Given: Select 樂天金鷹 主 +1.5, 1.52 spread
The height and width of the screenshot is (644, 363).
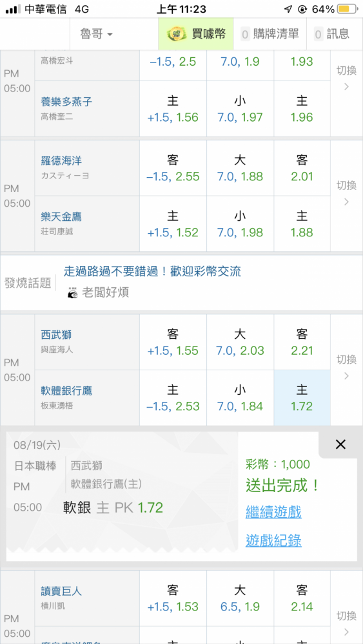Looking at the screenshot, I should pos(173,223).
